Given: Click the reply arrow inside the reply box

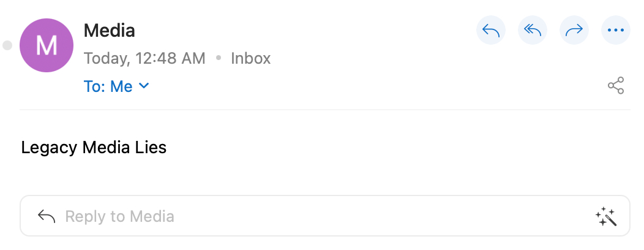Looking at the screenshot, I should (47, 216).
